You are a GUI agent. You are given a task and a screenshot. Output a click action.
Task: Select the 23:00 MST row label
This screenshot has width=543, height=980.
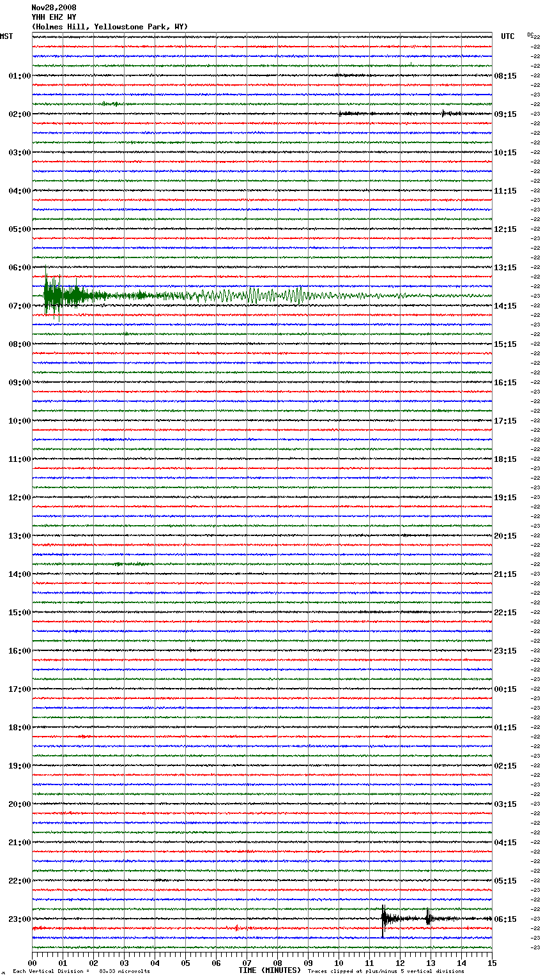pyautogui.click(x=20, y=919)
